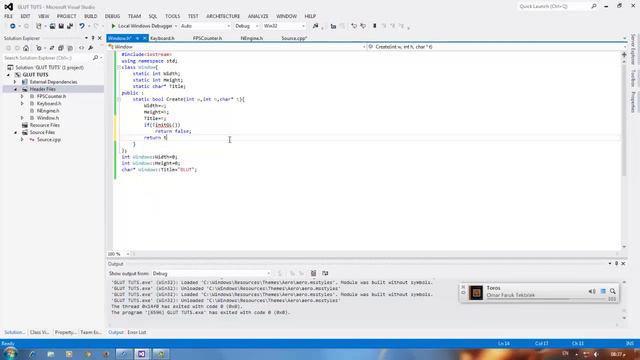Switch to Class View bottom tab

pos(39,333)
